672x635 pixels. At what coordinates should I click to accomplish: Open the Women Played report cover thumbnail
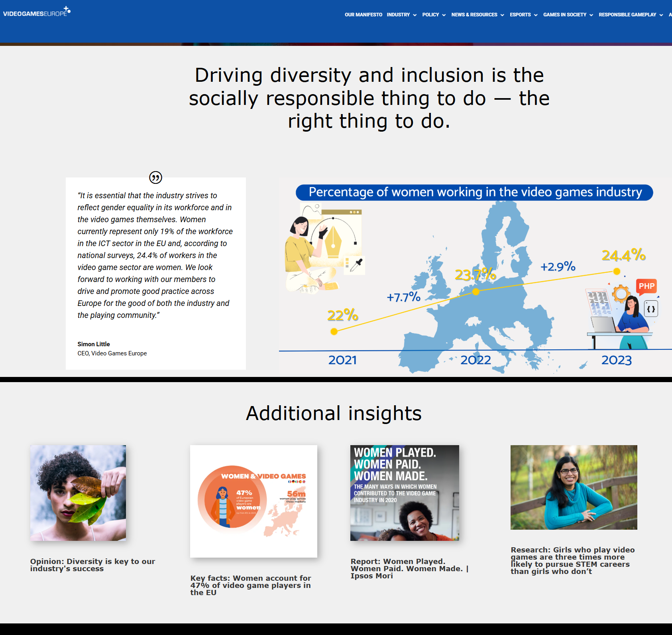tap(405, 493)
